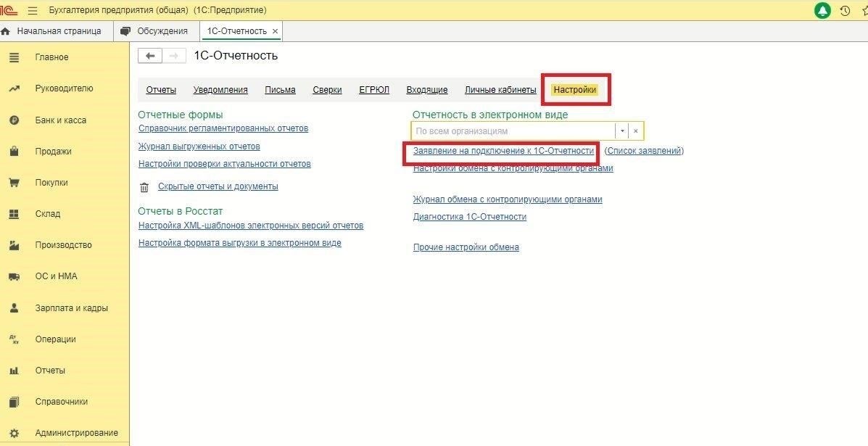Open the main hamburger menu
This screenshot has height=446, width=868.
33,10
